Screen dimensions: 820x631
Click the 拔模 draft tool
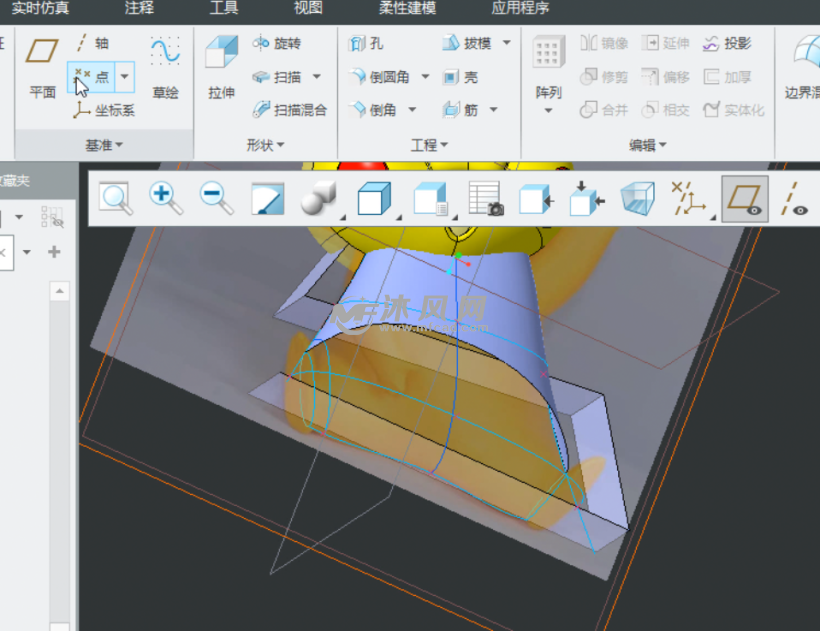466,43
